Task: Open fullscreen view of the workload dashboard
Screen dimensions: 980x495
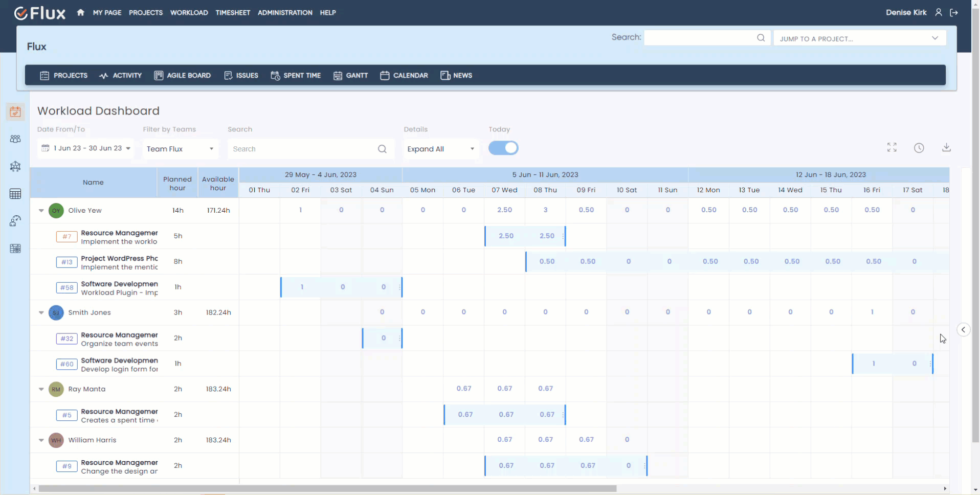Action: 892,148
